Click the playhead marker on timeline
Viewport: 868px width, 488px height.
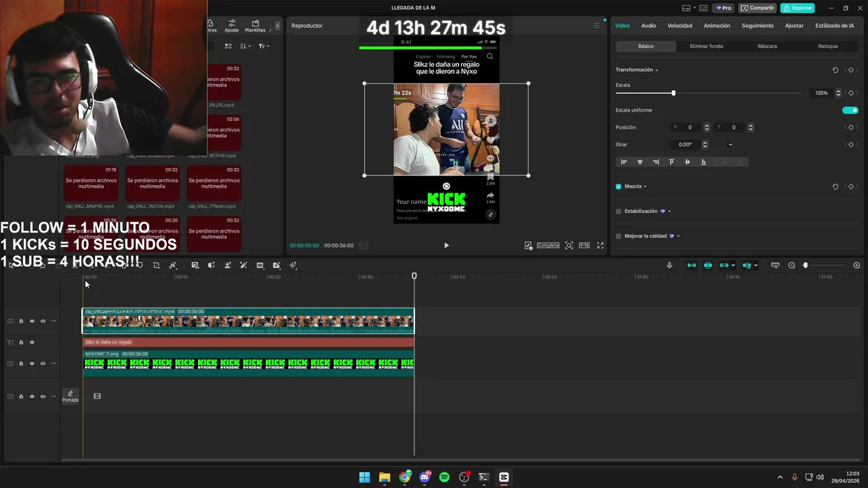(x=414, y=276)
